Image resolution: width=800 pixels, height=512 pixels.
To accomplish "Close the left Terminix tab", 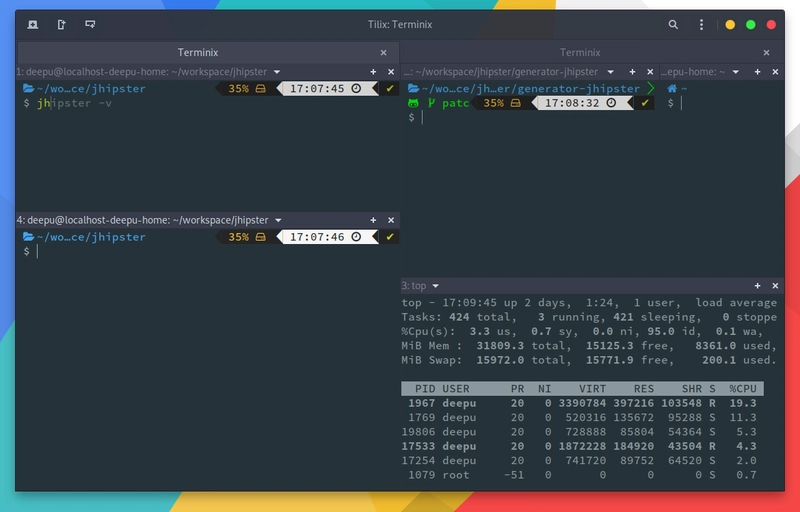I will (384, 53).
